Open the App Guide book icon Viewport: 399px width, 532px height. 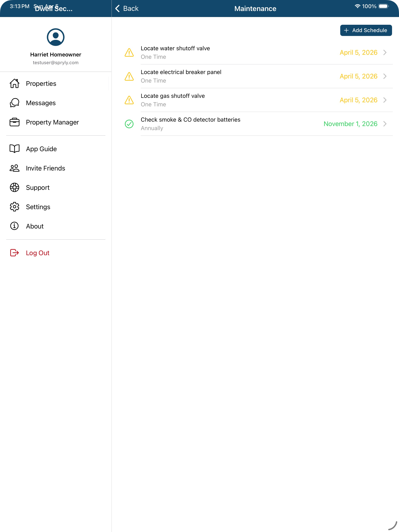click(14, 149)
